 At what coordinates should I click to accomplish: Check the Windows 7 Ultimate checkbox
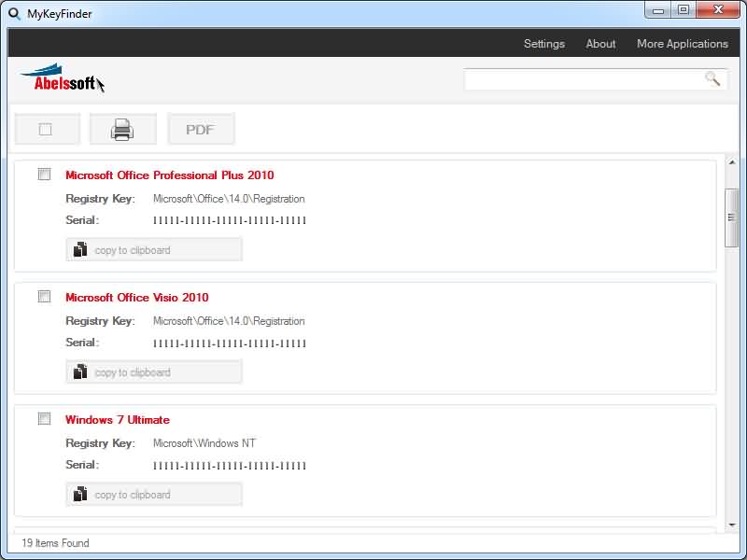43,418
